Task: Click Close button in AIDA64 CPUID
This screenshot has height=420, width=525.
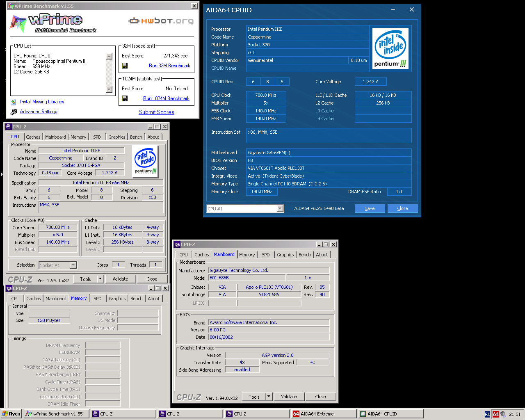Action: click(x=402, y=208)
